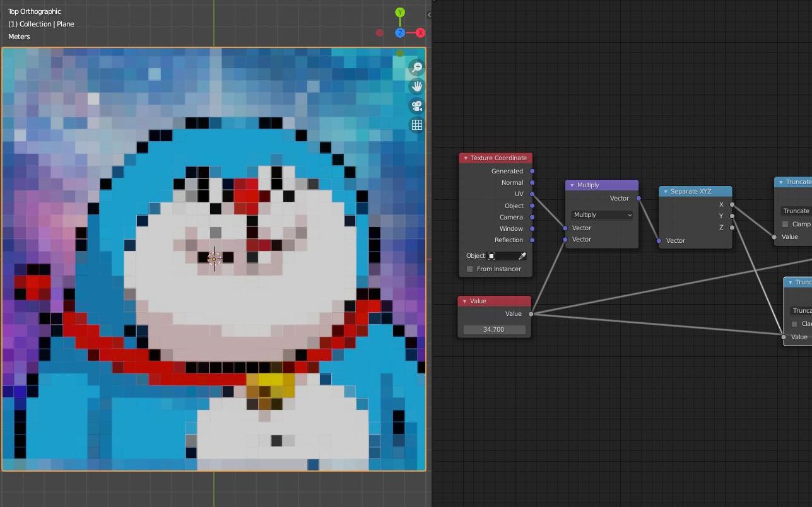Click the Separate XYZ Vector input socket

[659, 240]
